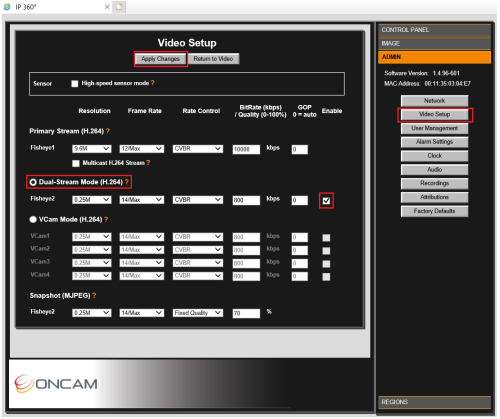Open Snapshot Fisheye2 frame rate dropdown
This screenshot has width=500, height=419.
tap(142, 313)
